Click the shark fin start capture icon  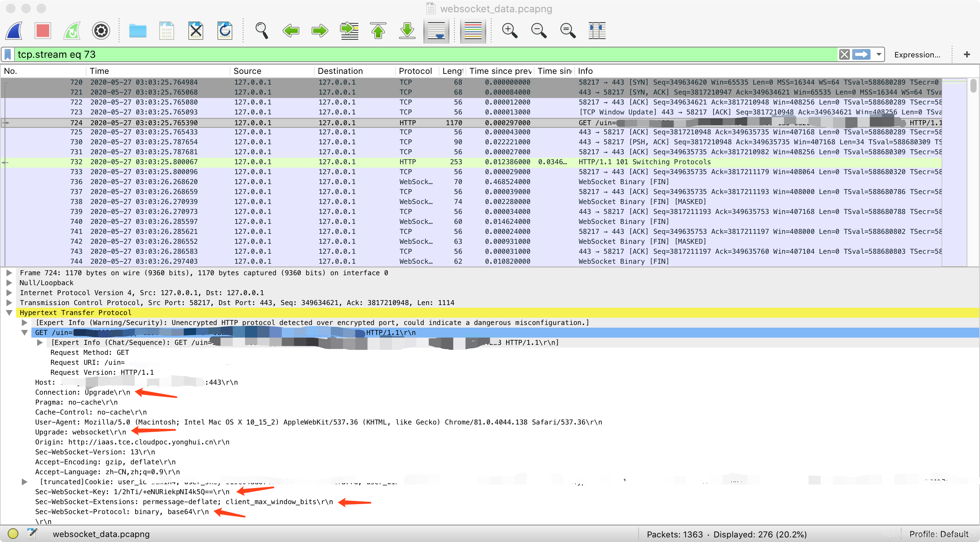[14, 31]
